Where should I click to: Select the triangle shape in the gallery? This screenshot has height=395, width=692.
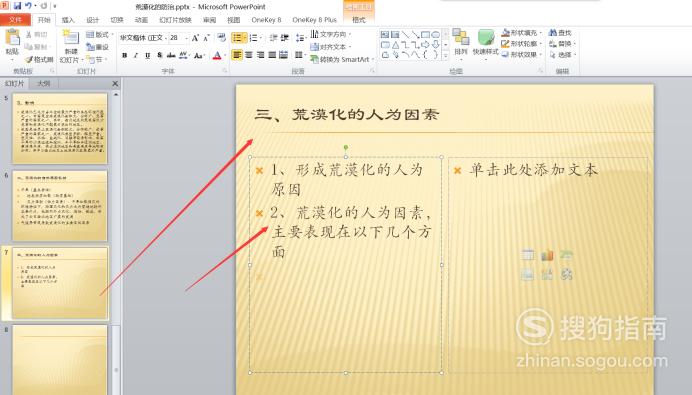click(x=395, y=45)
